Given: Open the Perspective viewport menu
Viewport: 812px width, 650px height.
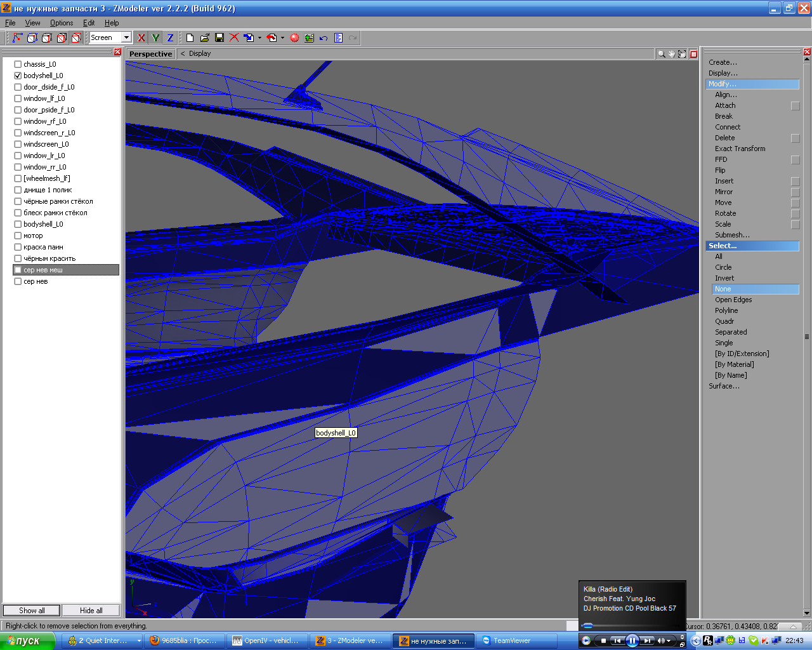Looking at the screenshot, I should tap(150, 54).
